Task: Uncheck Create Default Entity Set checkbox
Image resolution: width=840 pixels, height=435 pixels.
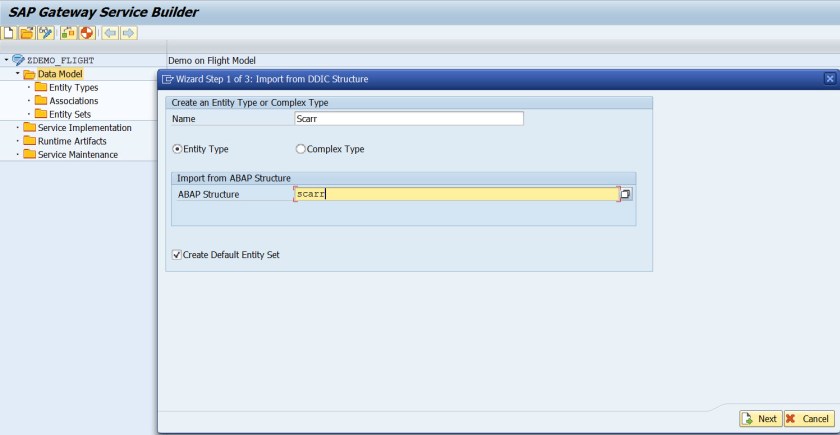Action: coord(177,254)
